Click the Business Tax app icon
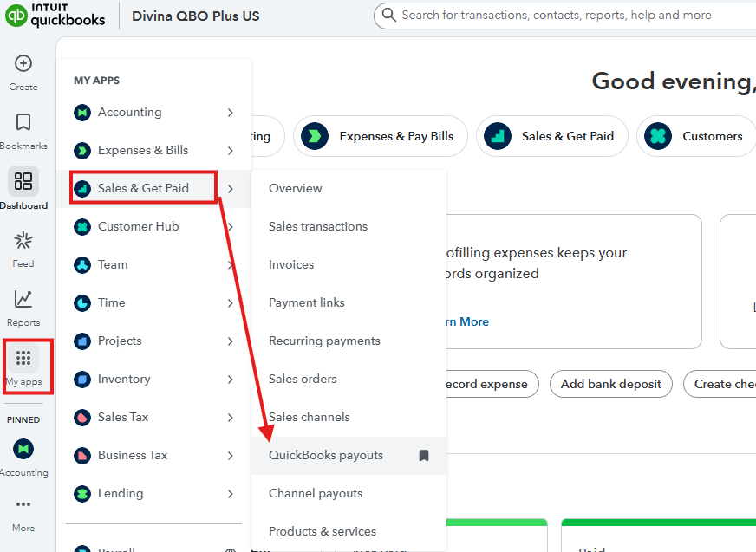 [82, 455]
